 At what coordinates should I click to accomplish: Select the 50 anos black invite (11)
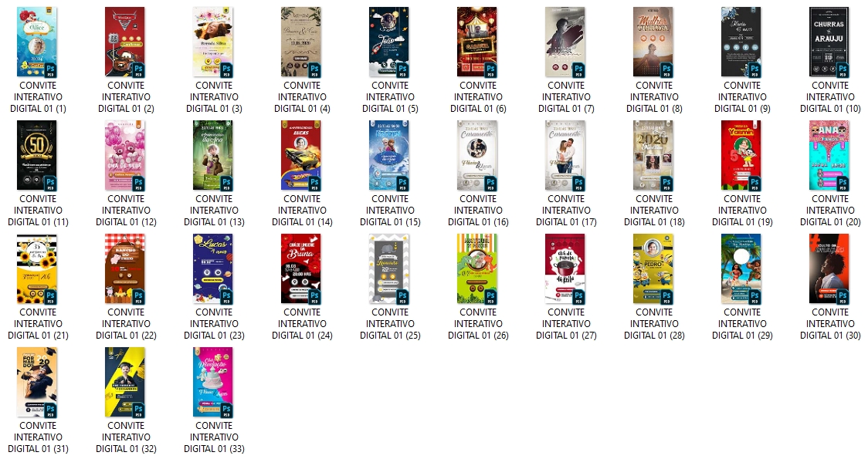coord(38,155)
